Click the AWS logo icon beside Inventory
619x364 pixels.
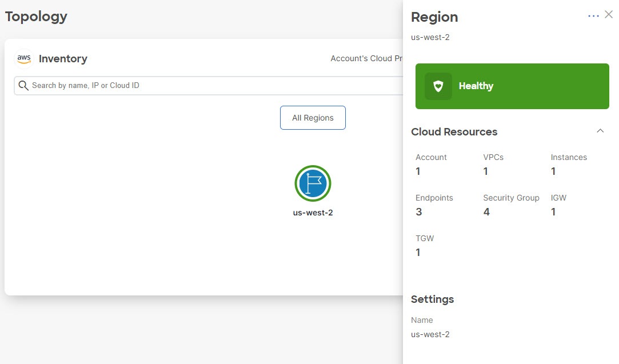pyautogui.click(x=24, y=59)
